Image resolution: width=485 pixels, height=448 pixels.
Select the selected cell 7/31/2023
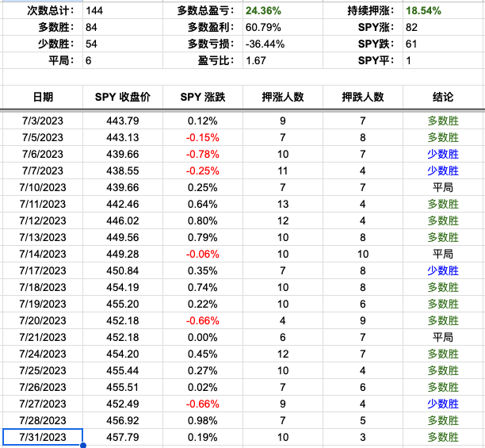tap(43, 437)
